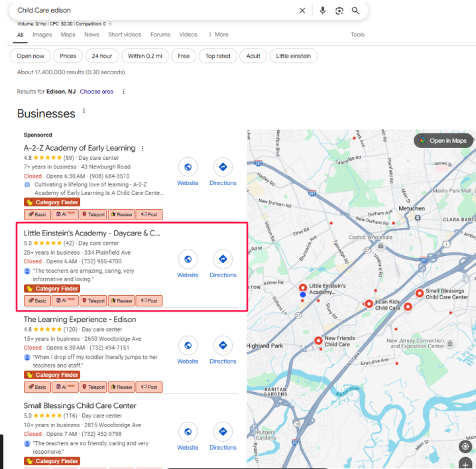Open A-2-Z Academy of Early Learning listing
Image resolution: width=476 pixels, height=469 pixels.
tap(80, 148)
